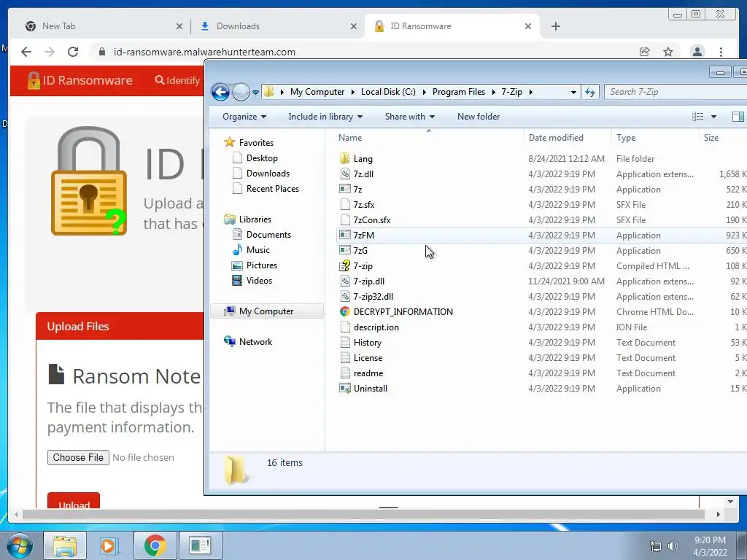
Task: Open Network in navigation pane
Action: pyautogui.click(x=255, y=341)
